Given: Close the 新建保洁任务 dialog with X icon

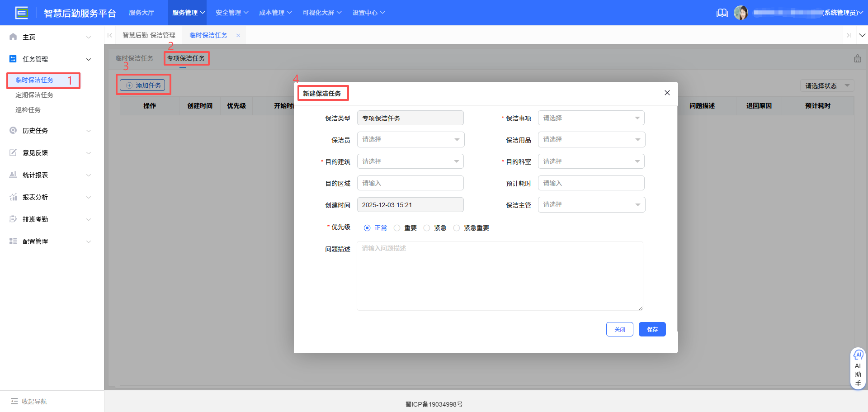Looking at the screenshot, I should point(667,93).
